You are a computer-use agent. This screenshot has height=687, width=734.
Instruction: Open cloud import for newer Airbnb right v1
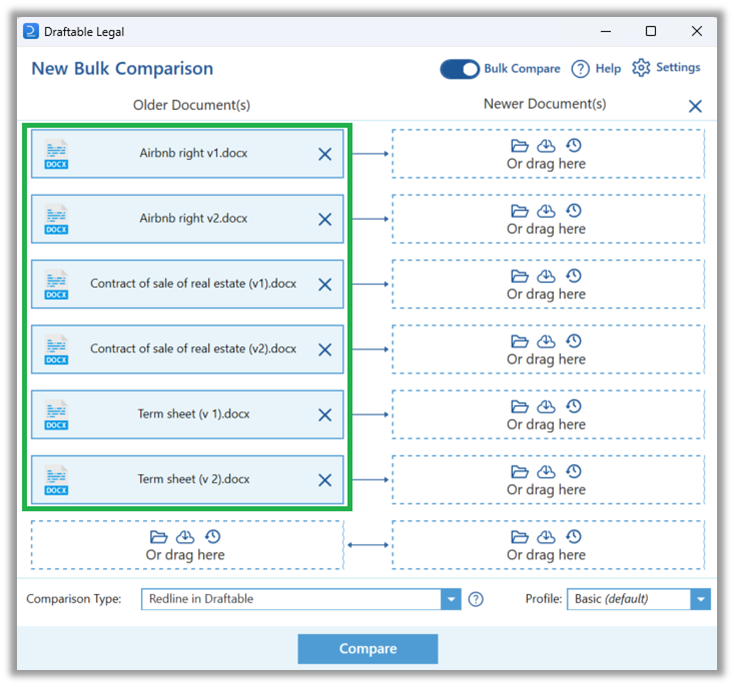[546, 146]
